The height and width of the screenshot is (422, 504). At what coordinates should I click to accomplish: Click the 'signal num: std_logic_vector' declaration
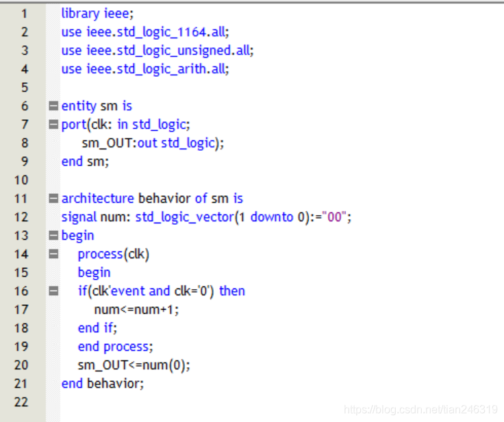pos(206,217)
